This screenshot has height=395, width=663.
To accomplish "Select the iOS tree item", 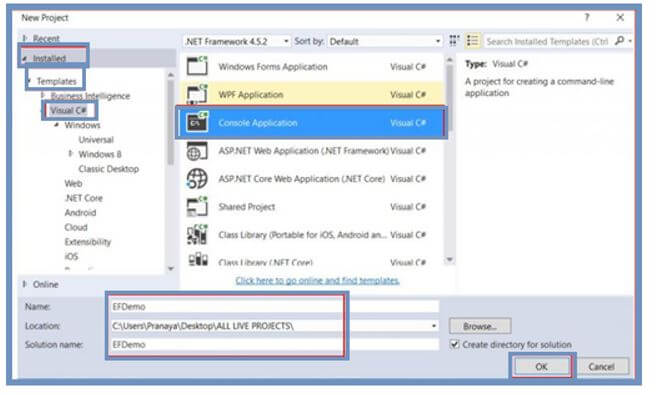I will (71, 256).
